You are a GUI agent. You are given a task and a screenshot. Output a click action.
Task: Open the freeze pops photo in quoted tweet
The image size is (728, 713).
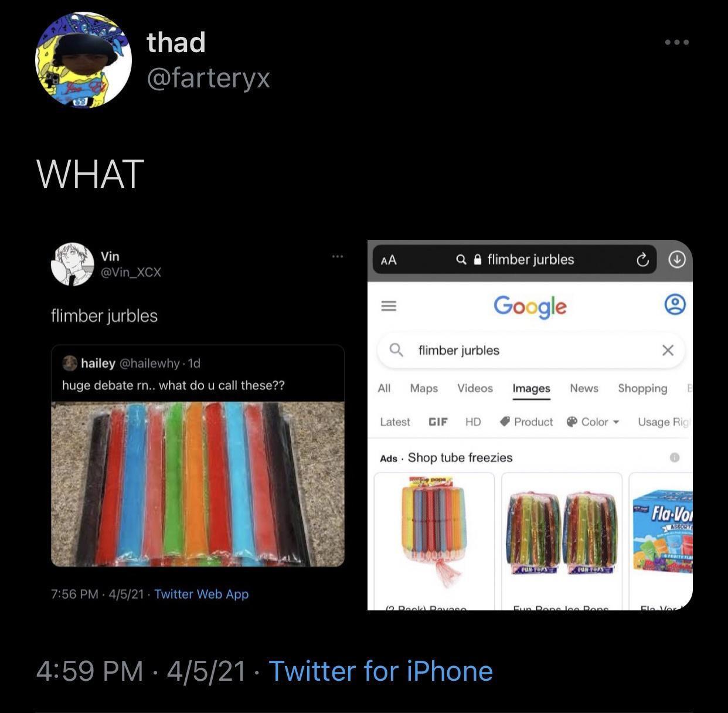click(x=198, y=484)
